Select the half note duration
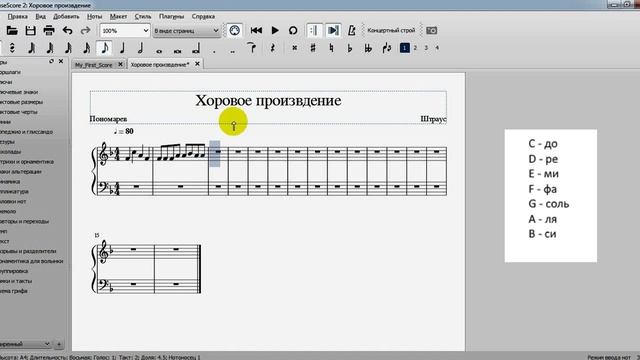 [x=140, y=48]
